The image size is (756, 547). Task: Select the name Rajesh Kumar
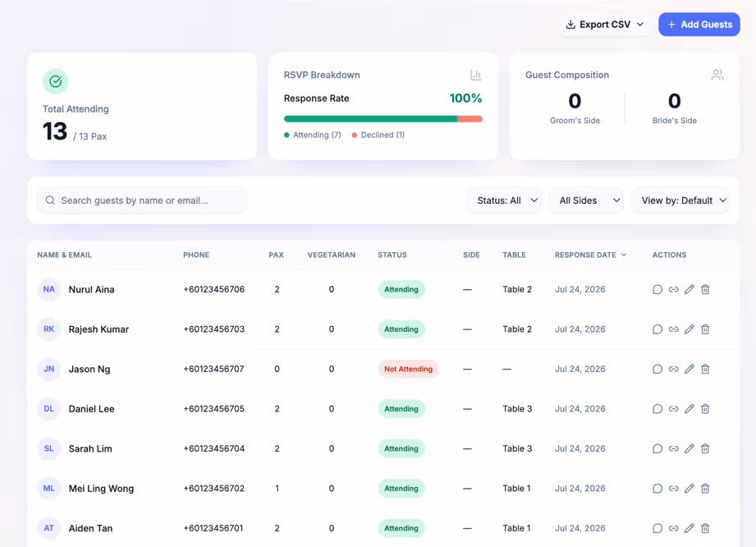[99, 329]
